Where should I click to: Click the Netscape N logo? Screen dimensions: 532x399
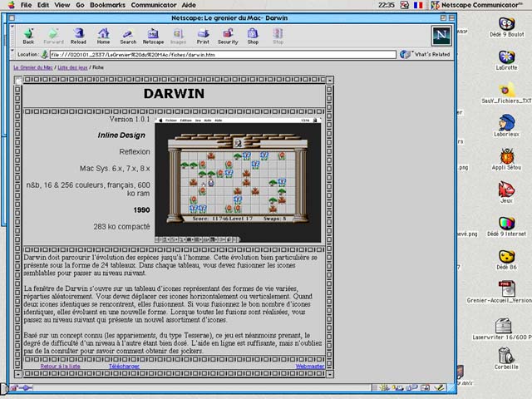tap(441, 35)
